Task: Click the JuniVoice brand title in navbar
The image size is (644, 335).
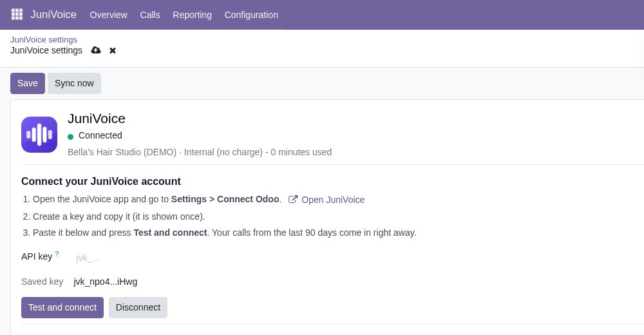Action: coord(53,14)
